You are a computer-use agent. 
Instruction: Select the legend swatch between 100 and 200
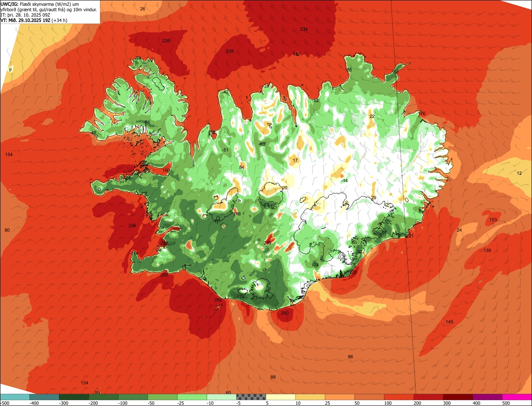399,397
